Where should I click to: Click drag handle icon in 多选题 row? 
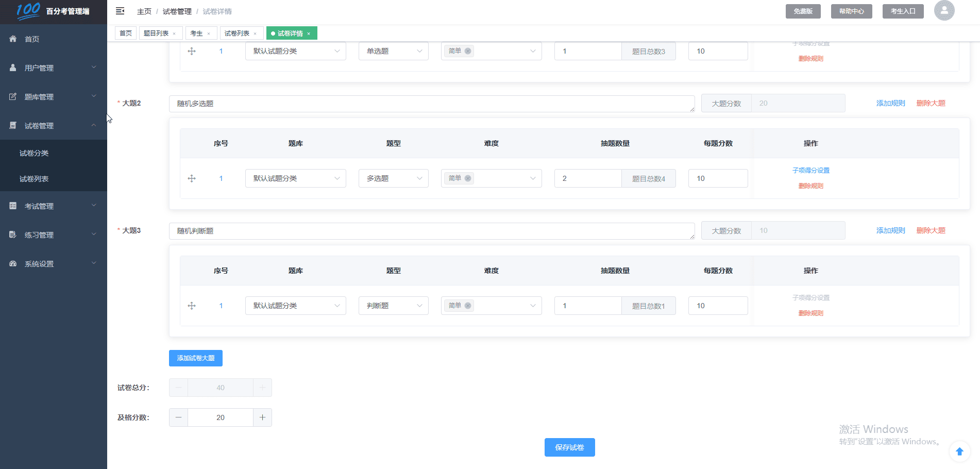click(x=192, y=178)
